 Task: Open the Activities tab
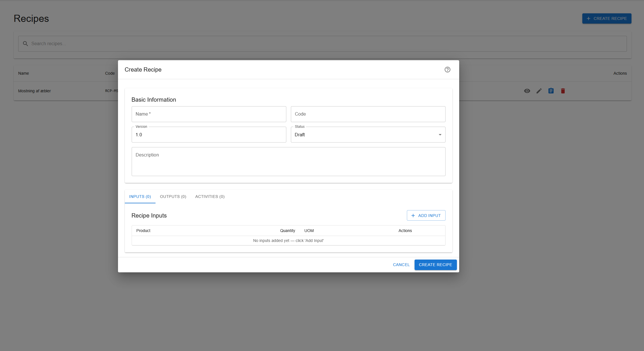tap(210, 196)
